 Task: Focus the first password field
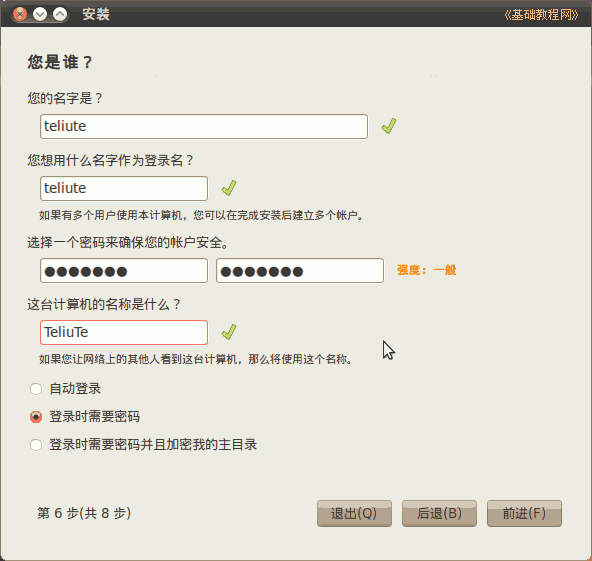(x=124, y=271)
